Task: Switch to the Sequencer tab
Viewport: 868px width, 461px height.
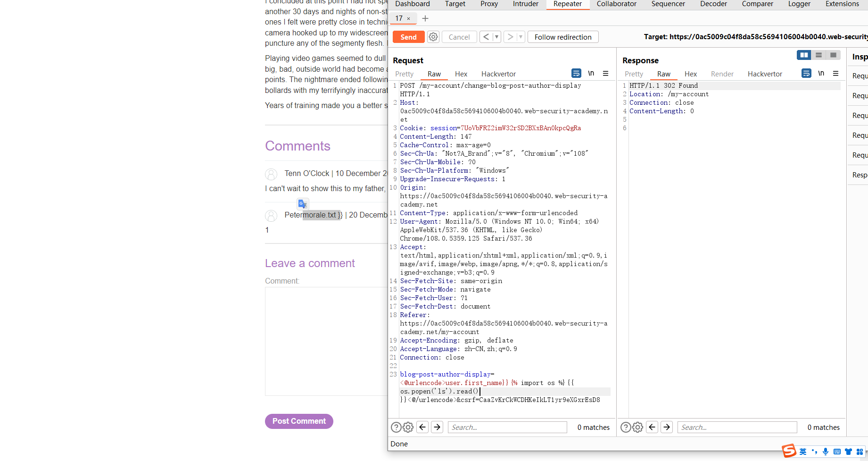Action: pyautogui.click(x=668, y=4)
